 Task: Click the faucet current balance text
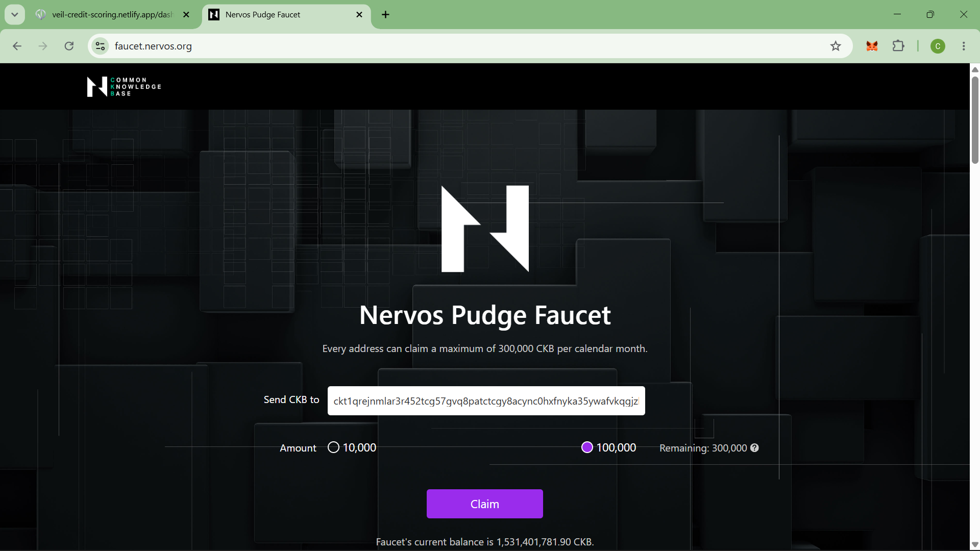(x=485, y=542)
